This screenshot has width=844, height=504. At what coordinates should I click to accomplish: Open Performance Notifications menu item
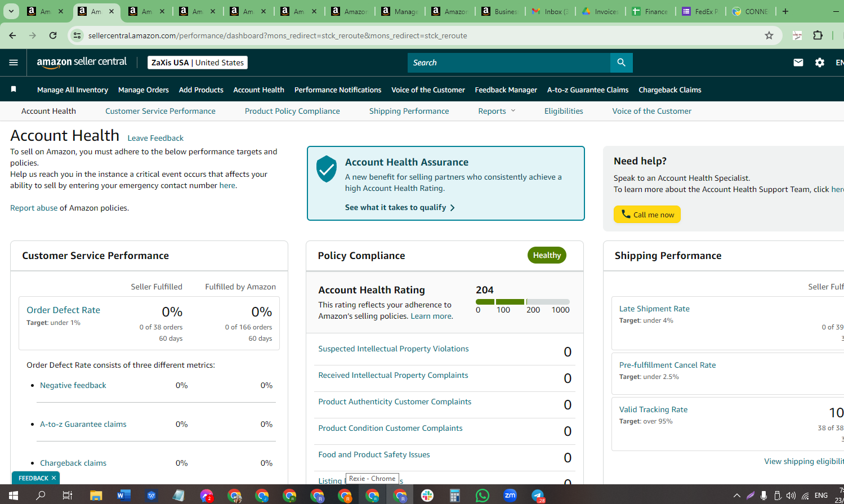tap(338, 90)
